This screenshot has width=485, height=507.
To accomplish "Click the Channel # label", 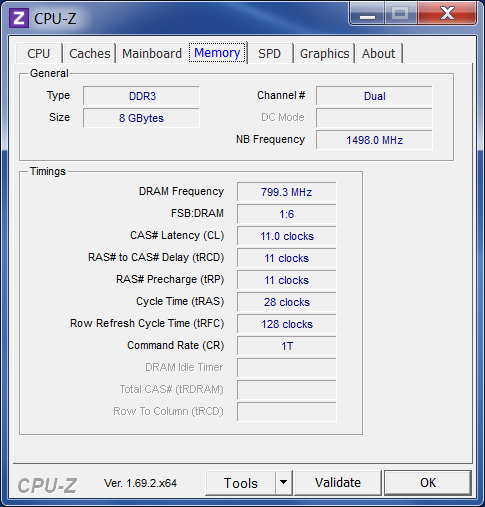I will (x=281, y=95).
